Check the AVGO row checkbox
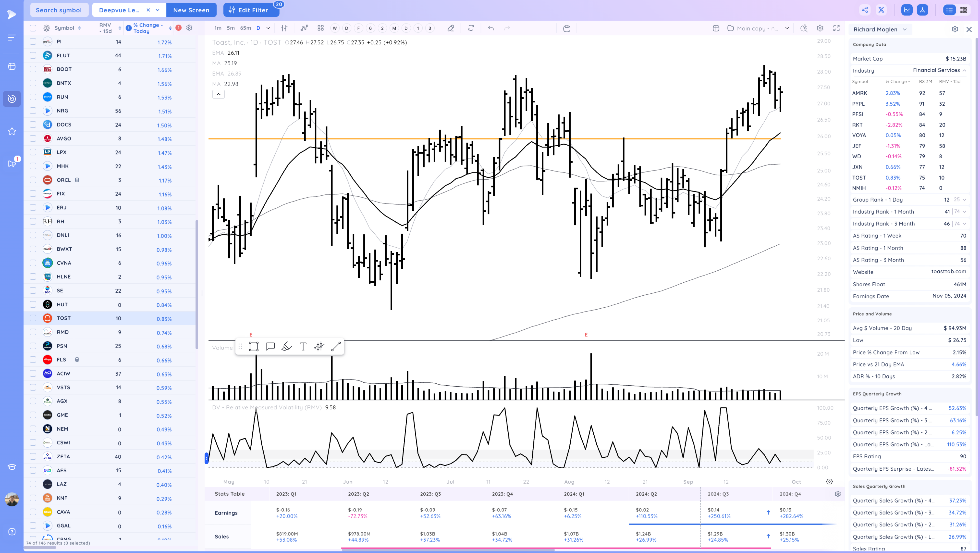Screen dimensions: 980x553 click(33, 138)
